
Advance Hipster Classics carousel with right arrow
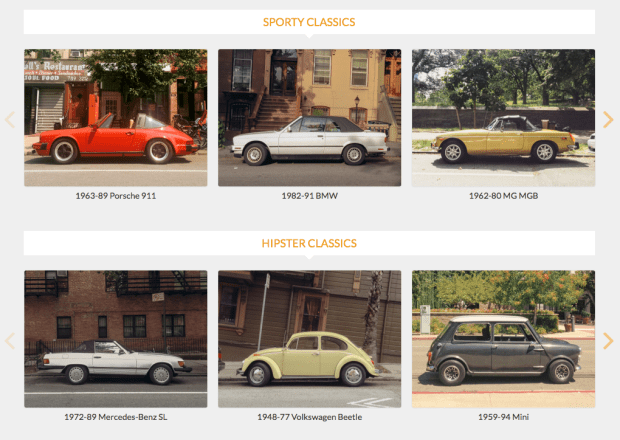(608, 341)
